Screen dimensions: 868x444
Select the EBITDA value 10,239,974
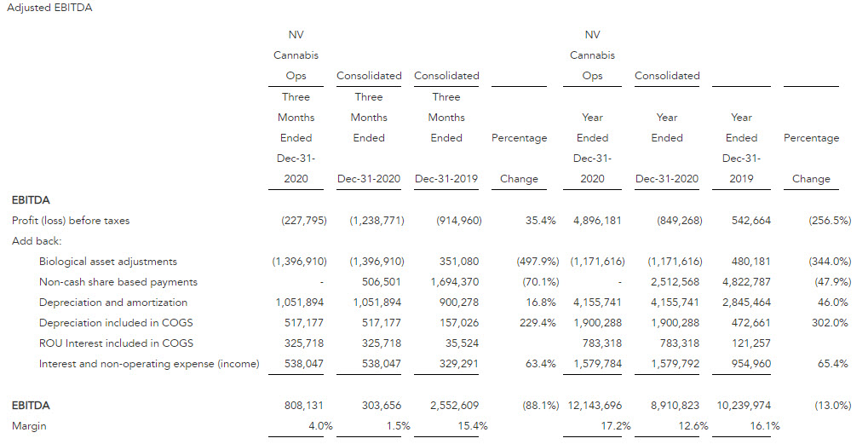[x=744, y=406]
